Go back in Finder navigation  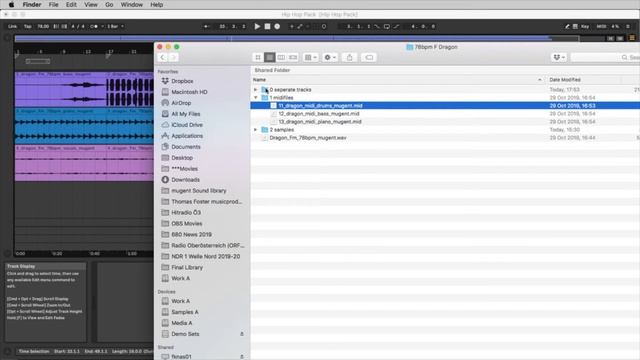coord(162,58)
